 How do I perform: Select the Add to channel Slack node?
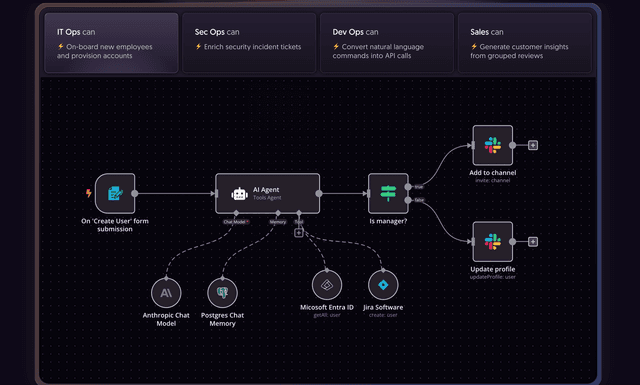(493, 145)
